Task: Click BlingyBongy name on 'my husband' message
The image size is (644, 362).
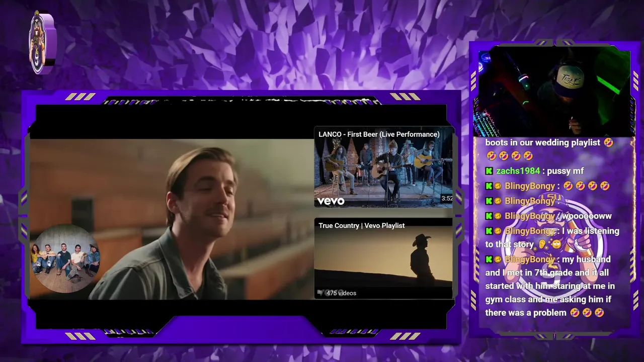Action: (x=530, y=259)
